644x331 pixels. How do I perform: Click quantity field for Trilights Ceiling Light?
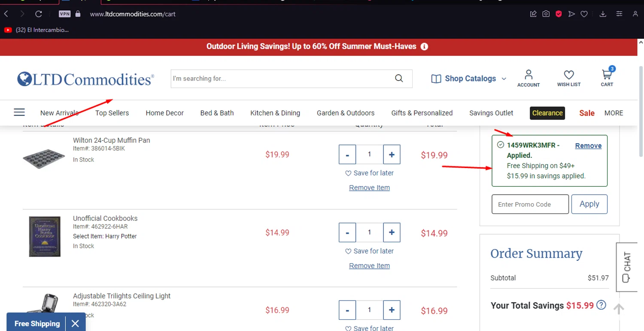click(x=369, y=310)
